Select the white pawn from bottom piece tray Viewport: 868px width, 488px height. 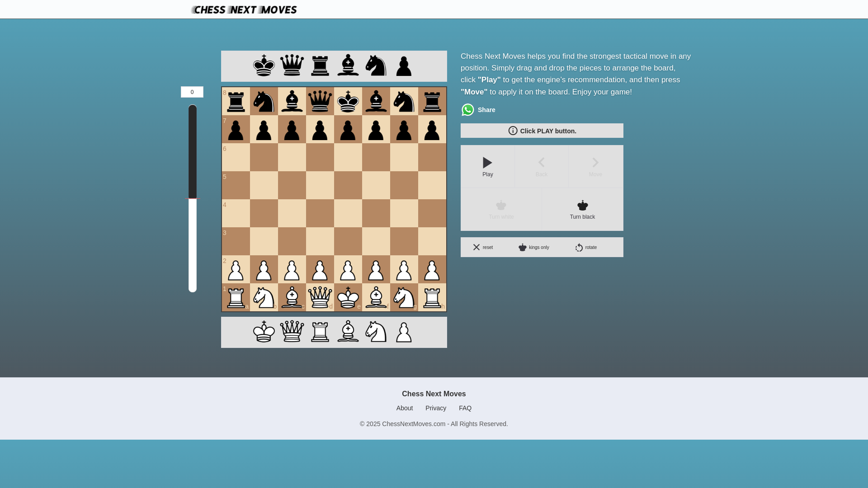coord(404,332)
